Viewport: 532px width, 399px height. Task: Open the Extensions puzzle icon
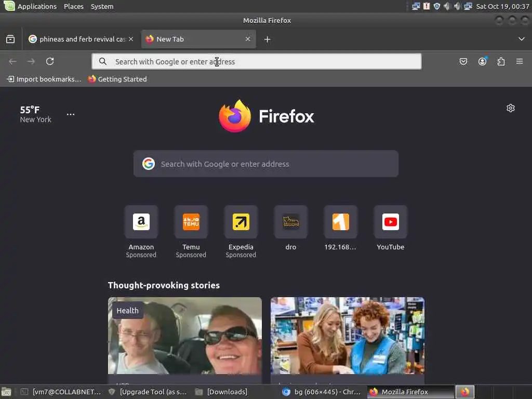click(501, 61)
